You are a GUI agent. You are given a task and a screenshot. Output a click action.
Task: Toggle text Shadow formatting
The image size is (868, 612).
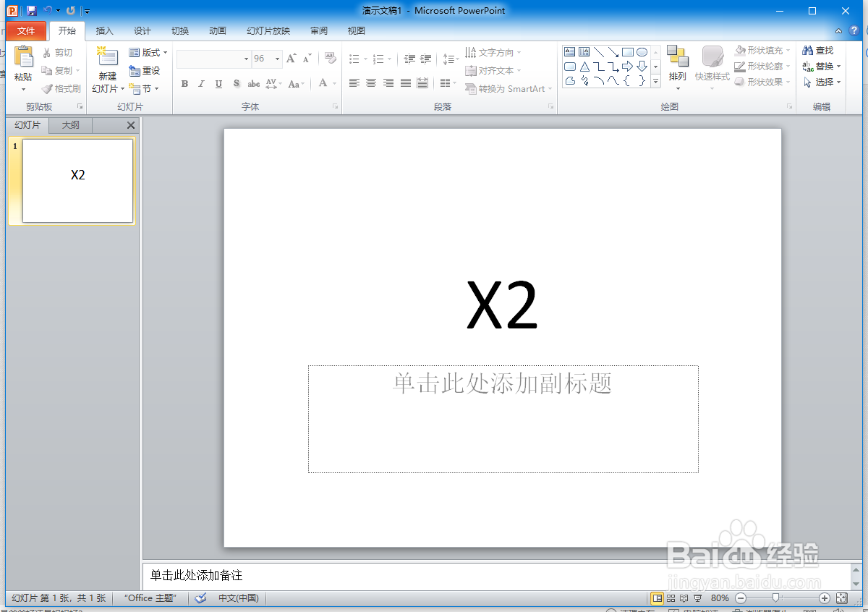(237, 84)
